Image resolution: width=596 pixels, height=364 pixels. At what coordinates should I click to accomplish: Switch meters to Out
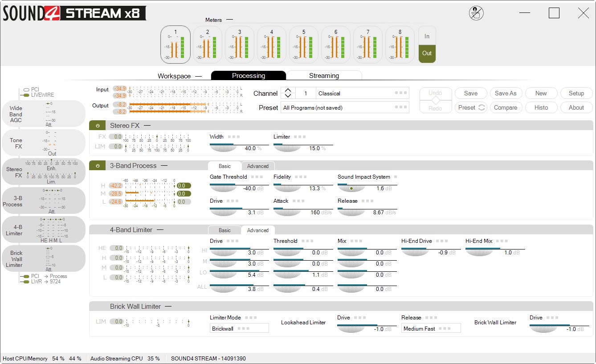427,53
